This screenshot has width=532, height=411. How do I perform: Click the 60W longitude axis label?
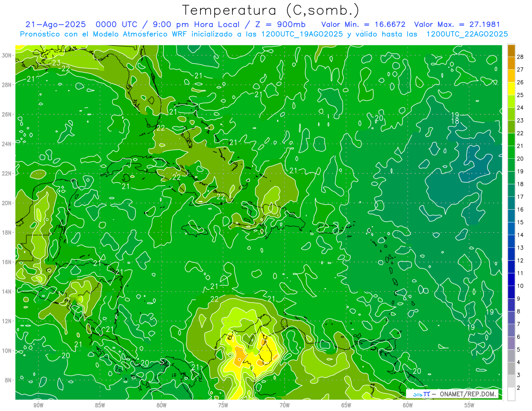(x=408, y=405)
